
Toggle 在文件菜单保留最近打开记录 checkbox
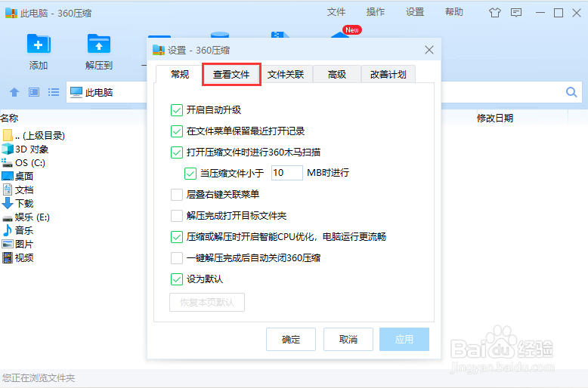point(177,131)
